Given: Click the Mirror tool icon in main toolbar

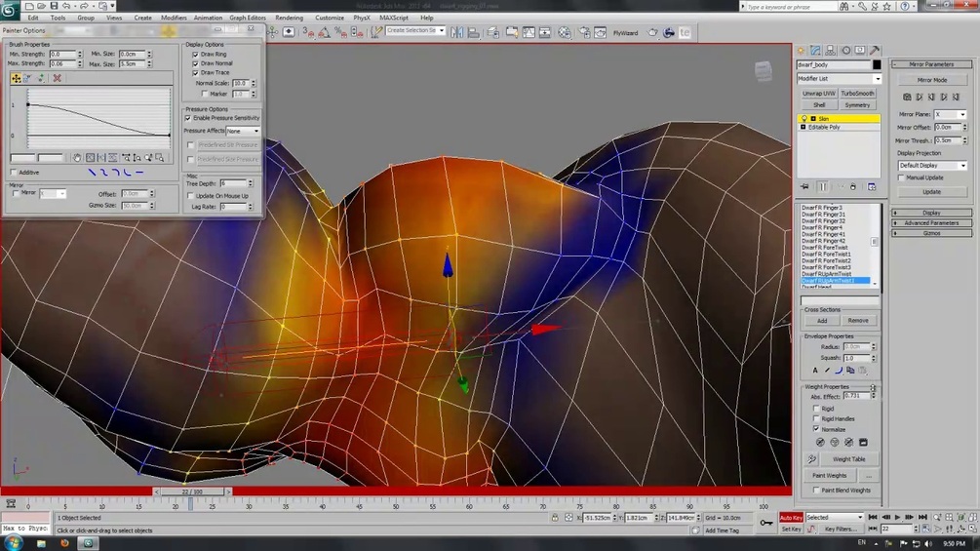Looking at the screenshot, I should point(457,32).
